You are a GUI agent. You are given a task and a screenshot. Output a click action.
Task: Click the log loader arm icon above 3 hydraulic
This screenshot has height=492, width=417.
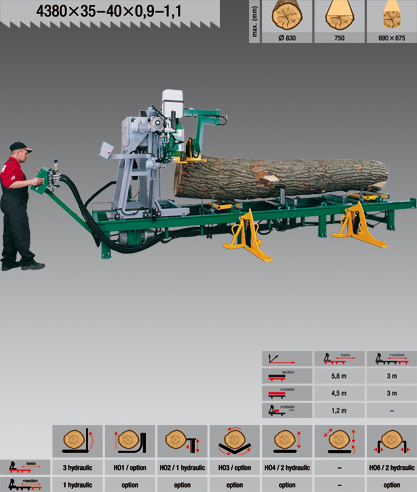(x=77, y=441)
